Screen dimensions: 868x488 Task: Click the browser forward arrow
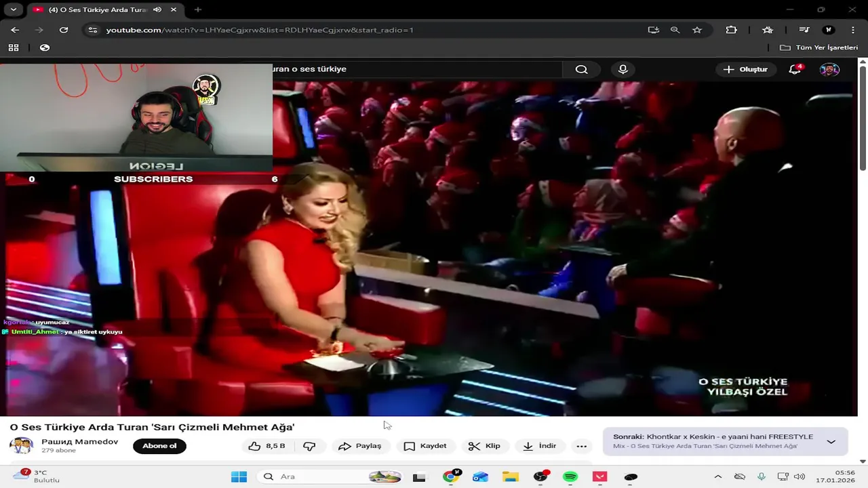coord(39,30)
